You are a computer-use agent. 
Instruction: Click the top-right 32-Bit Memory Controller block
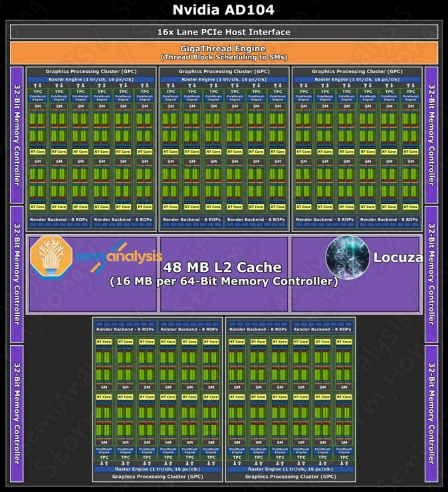pyautogui.click(x=431, y=135)
